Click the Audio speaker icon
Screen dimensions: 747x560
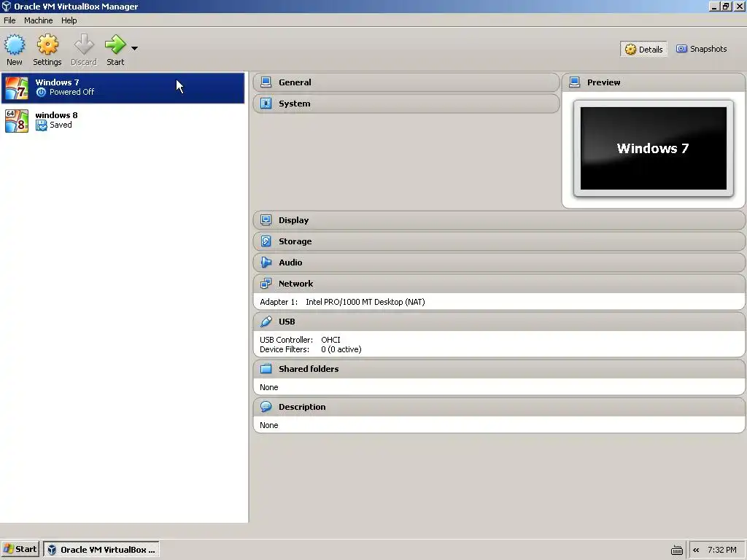[x=266, y=262]
